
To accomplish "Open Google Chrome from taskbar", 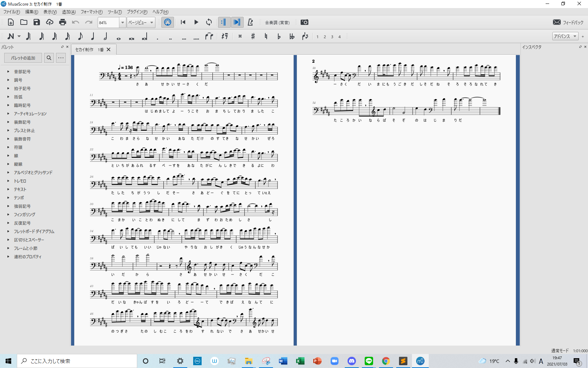I will [x=386, y=361].
